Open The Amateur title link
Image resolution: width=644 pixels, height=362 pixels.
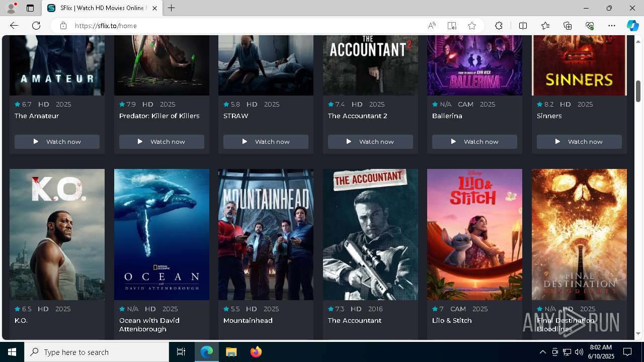coord(37,116)
